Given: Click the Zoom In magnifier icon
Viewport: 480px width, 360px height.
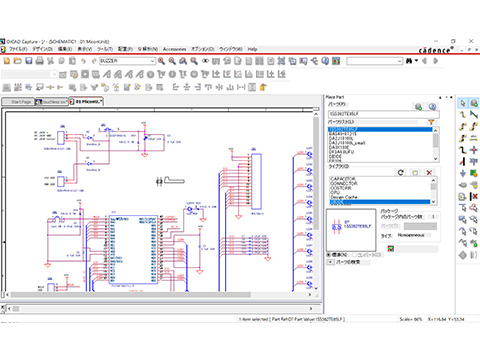Looking at the screenshot, I should 161,61.
